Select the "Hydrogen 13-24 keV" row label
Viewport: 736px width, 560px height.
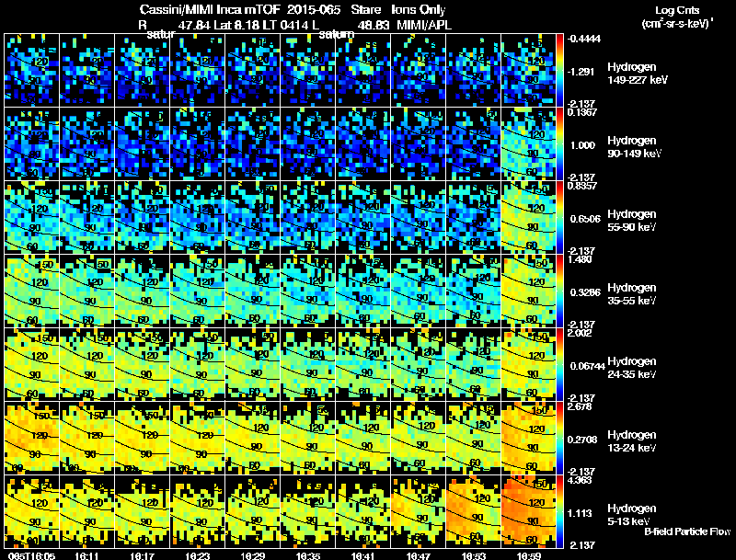[632, 441]
